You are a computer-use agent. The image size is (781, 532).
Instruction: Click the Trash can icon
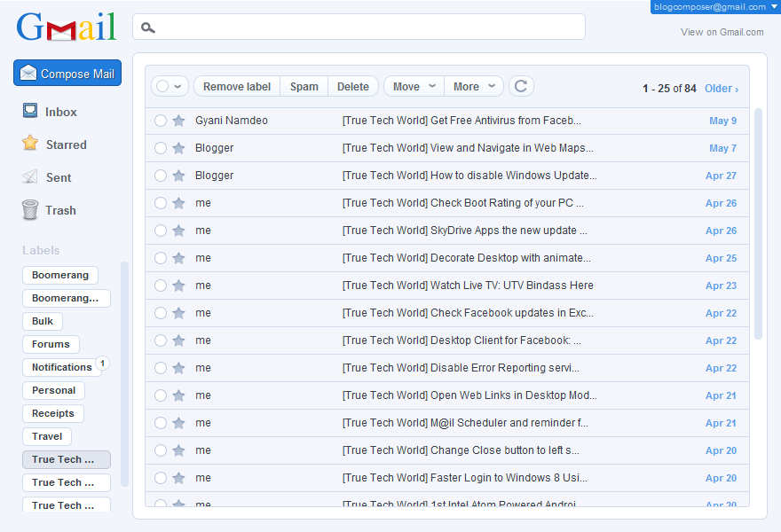coord(30,209)
